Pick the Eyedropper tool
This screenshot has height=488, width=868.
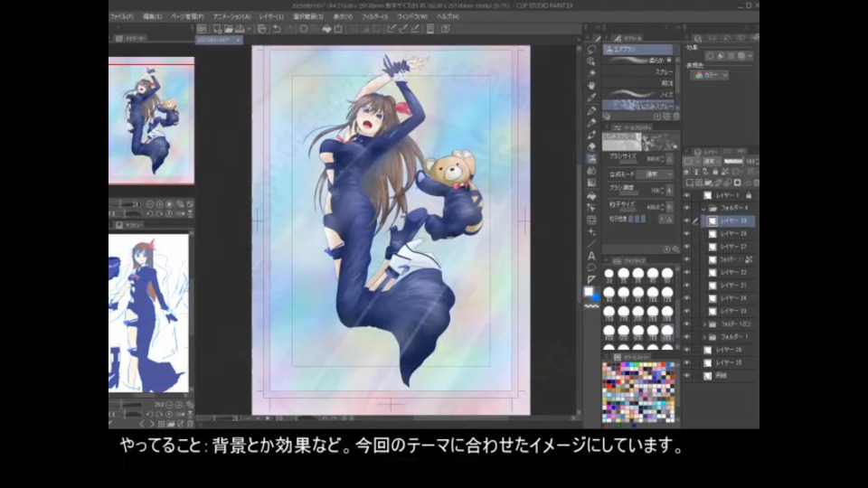pyautogui.click(x=591, y=98)
